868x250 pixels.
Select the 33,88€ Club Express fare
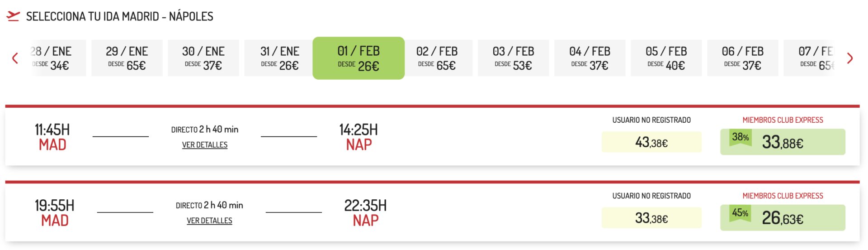pyautogui.click(x=783, y=142)
